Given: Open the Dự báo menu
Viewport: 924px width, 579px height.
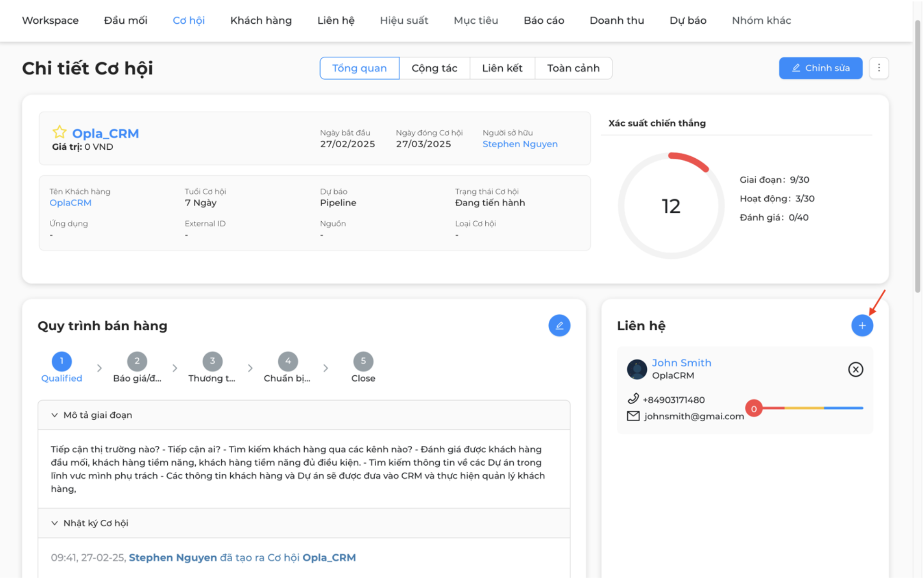Looking at the screenshot, I should pos(688,20).
